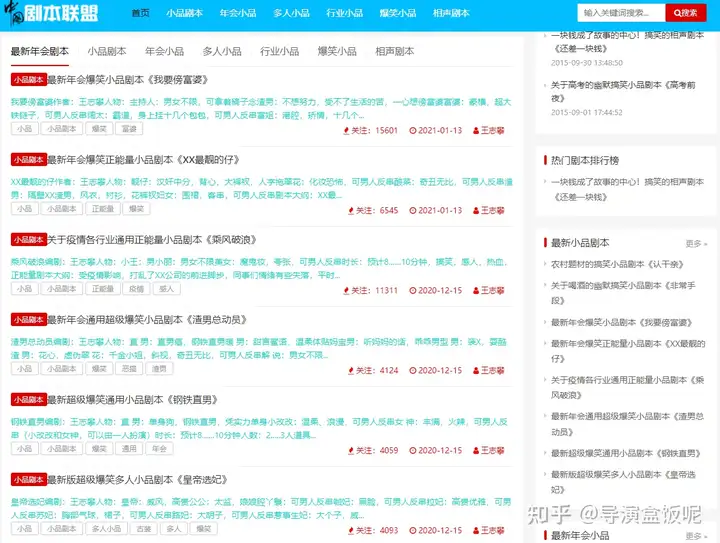Screen dimensions: 720x543
Task: Click the 通用 tag under 钢铁直男
Action: tap(129, 448)
